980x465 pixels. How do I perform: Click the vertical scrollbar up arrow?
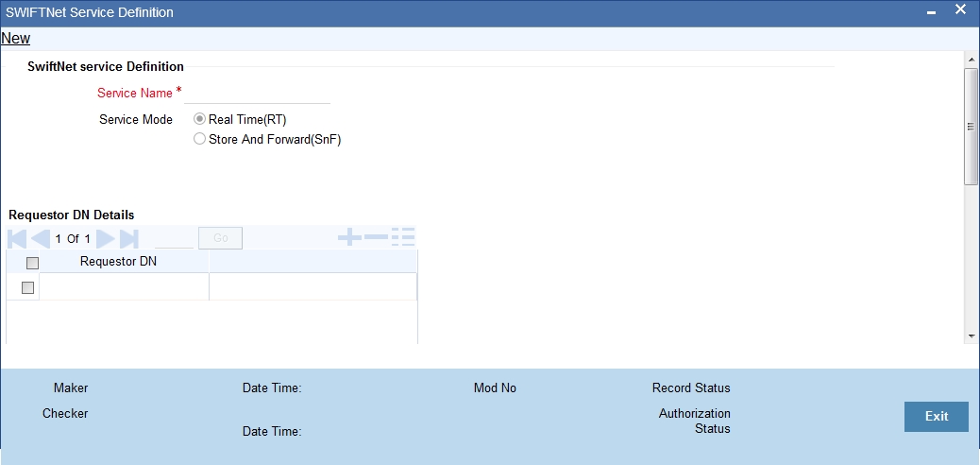tap(972, 60)
